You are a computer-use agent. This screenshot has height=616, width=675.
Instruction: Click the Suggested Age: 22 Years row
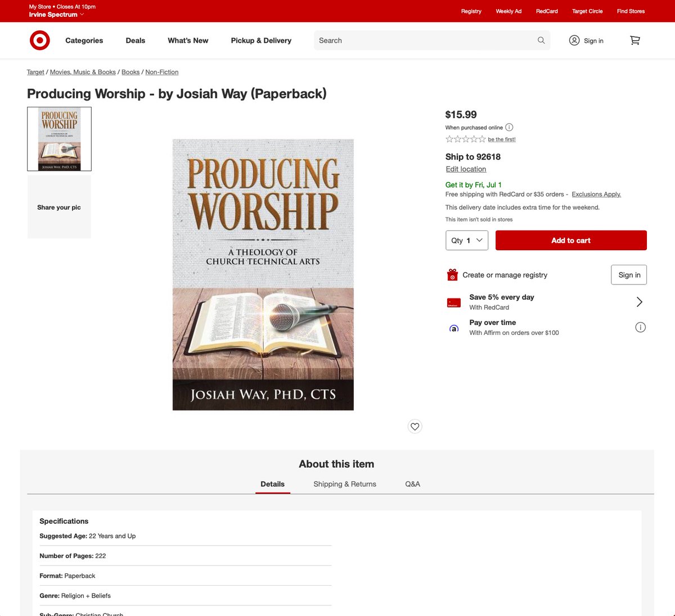pyautogui.click(x=186, y=536)
